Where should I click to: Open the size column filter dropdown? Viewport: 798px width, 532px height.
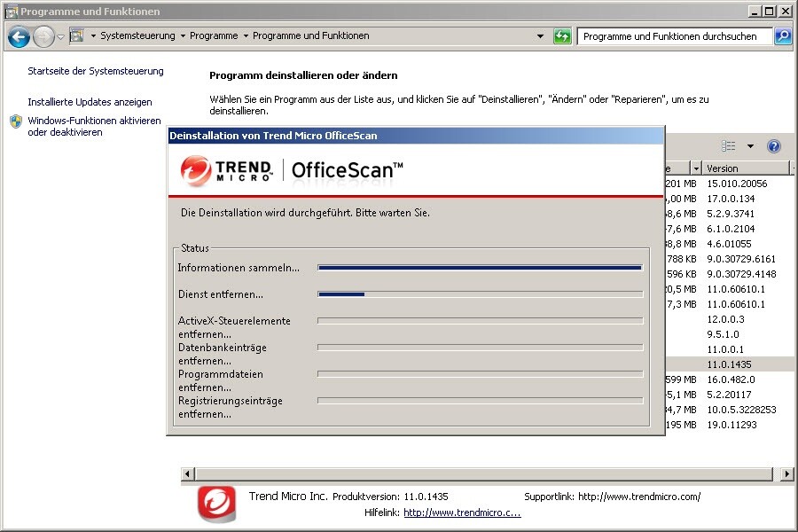click(696, 168)
